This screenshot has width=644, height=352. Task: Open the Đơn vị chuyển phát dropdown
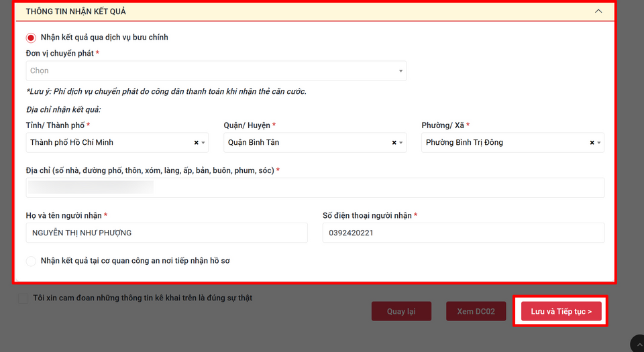point(215,71)
